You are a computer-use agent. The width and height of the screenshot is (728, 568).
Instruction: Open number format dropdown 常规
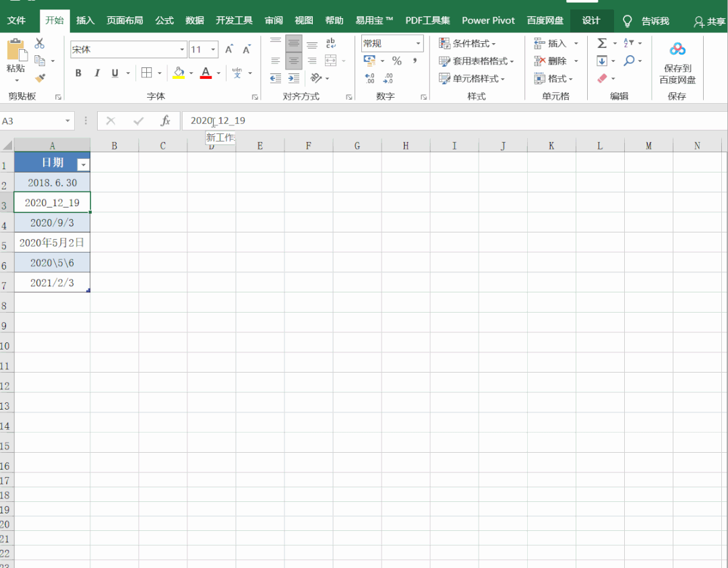(419, 43)
